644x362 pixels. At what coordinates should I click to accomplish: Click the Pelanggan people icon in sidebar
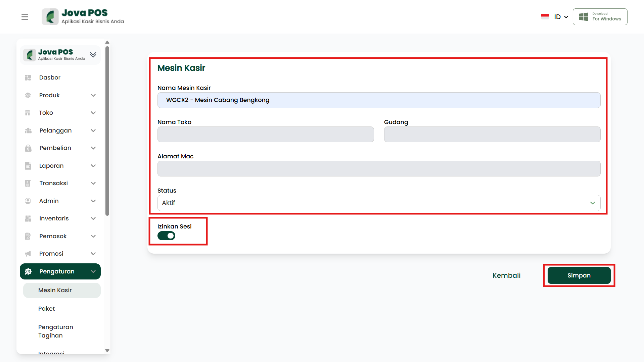(28, 131)
